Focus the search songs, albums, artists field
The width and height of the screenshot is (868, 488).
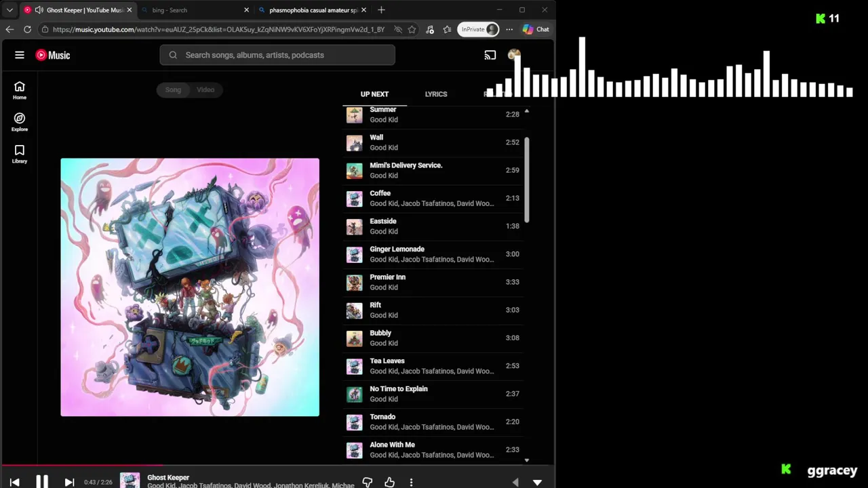click(x=277, y=55)
